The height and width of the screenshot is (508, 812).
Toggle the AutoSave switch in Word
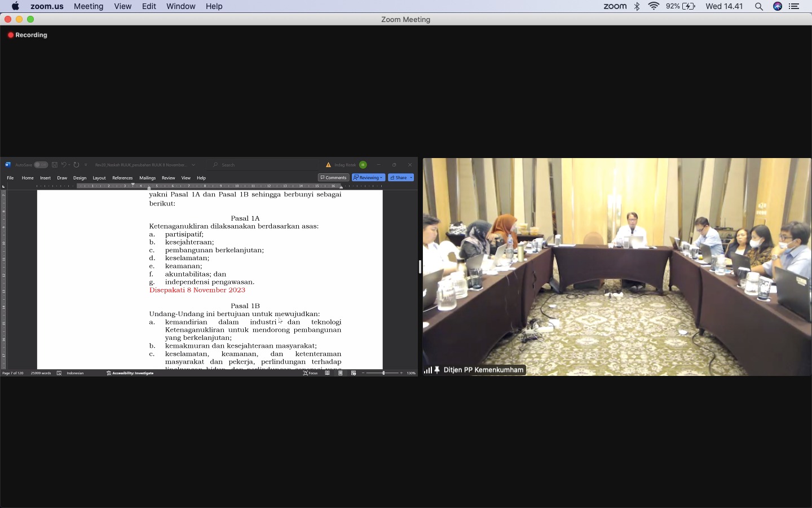point(41,165)
